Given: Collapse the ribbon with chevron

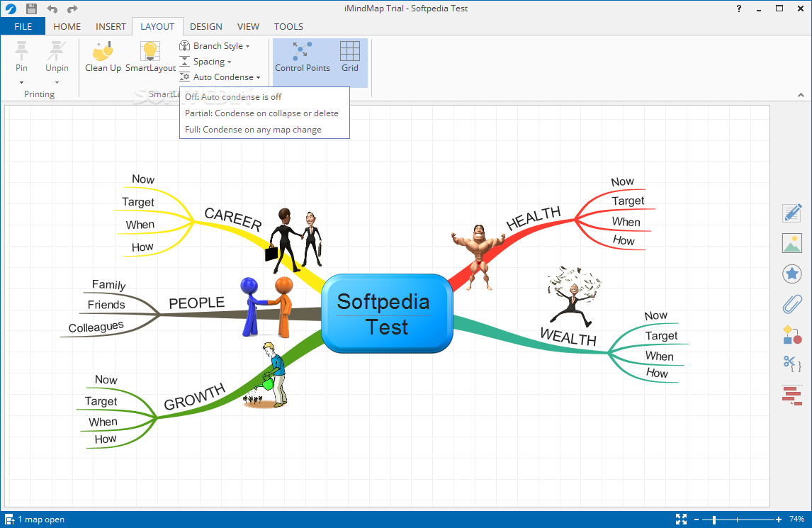Looking at the screenshot, I should click(x=801, y=95).
